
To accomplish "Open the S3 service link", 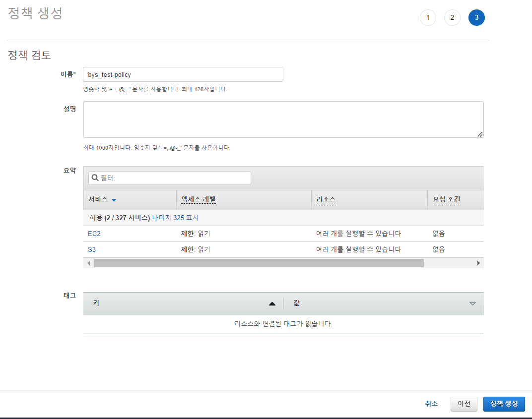I will [x=92, y=249].
